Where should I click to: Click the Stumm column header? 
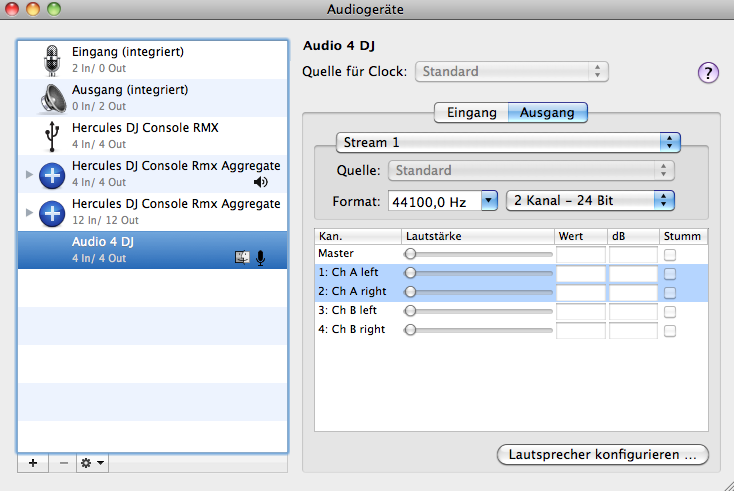pos(683,236)
